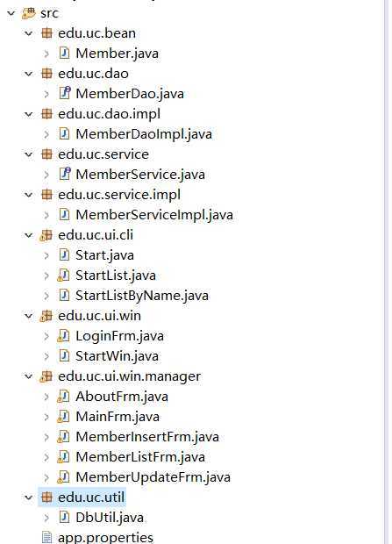This screenshot has width=392, height=544.
Task: Expand the MainFrm.java node arrow
Action: coord(46,417)
